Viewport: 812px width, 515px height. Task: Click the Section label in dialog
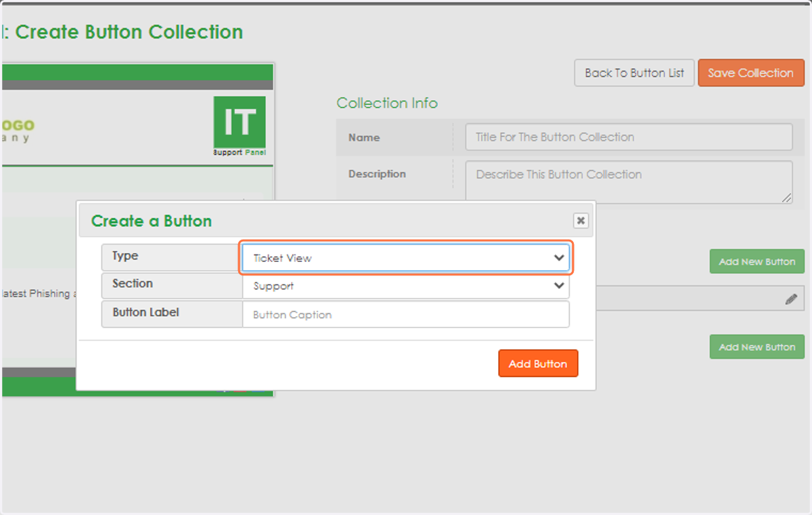133,284
